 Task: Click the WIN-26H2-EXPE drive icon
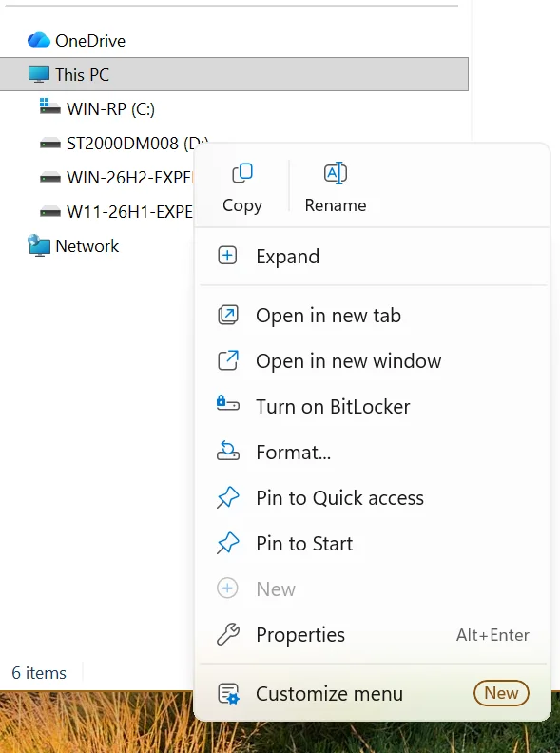pyautogui.click(x=50, y=177)
